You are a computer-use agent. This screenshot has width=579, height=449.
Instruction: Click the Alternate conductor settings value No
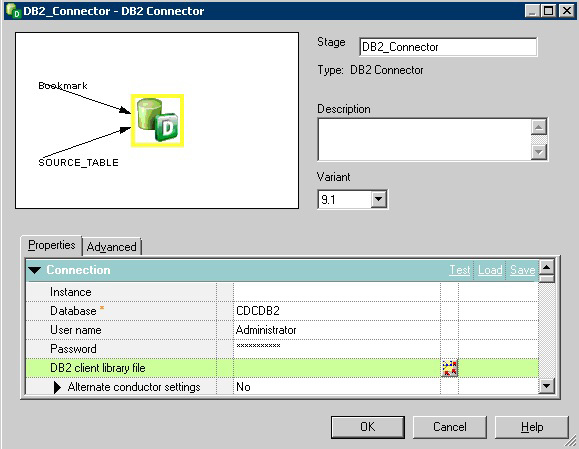pos(337,387)
